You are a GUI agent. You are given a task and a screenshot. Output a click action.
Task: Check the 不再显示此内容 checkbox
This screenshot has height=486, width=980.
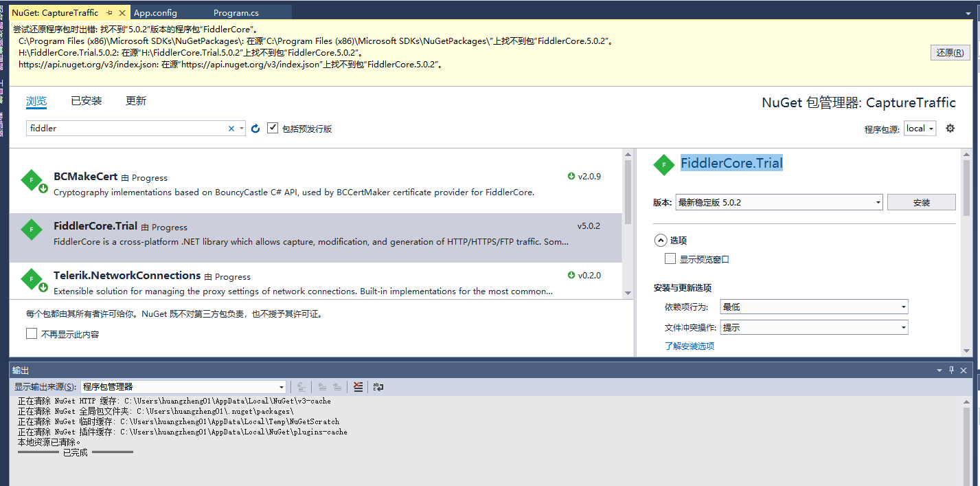click(32, 334)
